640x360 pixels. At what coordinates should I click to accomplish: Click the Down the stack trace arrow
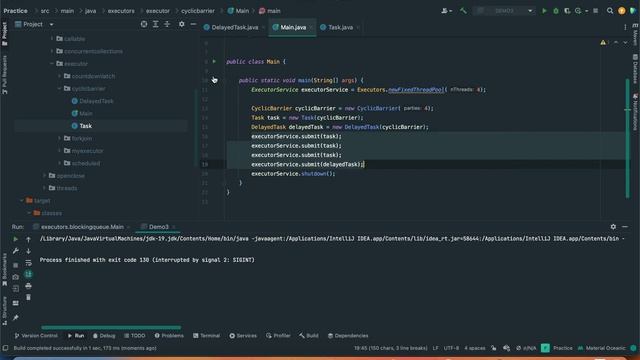coord(28,251)
